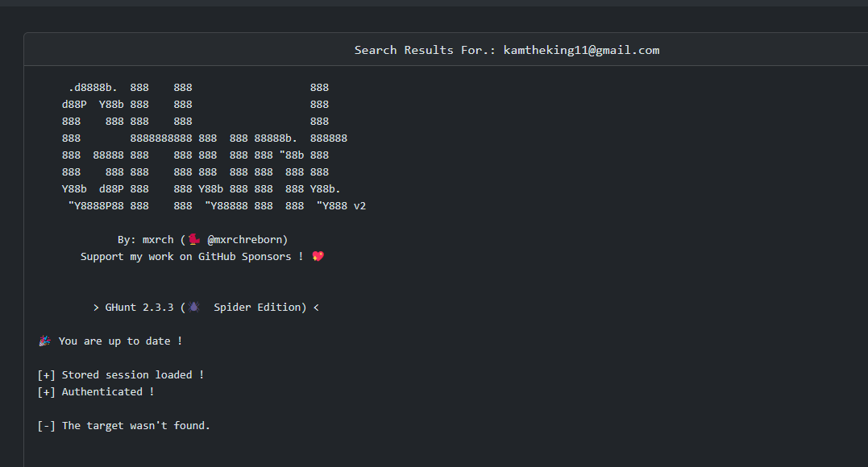Click the spider emoji beside Spider Edition

(x=194, y=307)
